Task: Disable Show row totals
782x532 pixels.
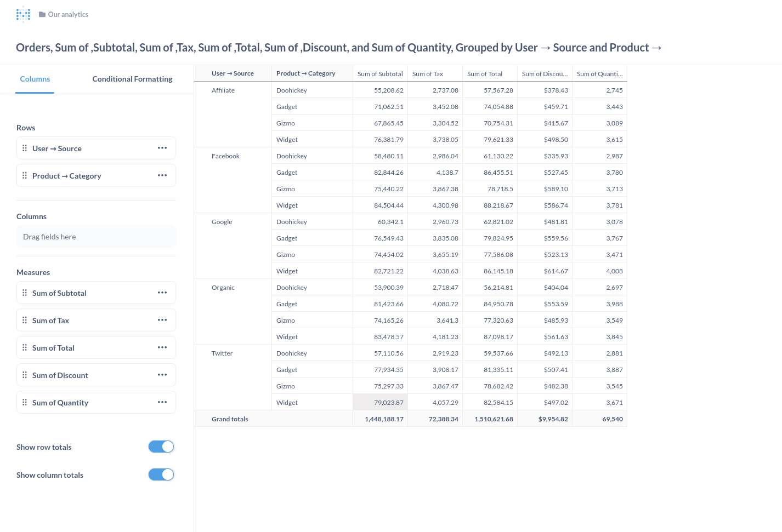Action: 161,447
